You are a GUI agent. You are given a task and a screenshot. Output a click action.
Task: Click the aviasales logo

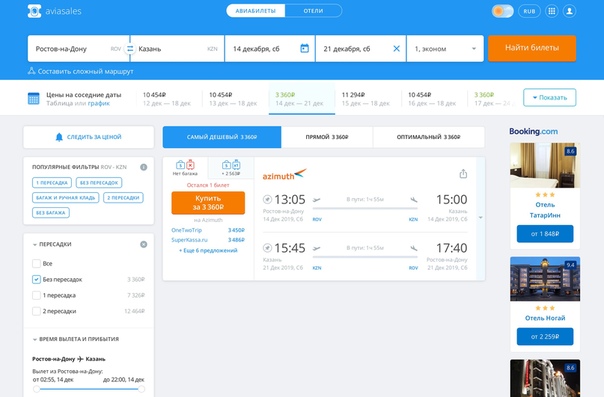click(x=54, y=11)
